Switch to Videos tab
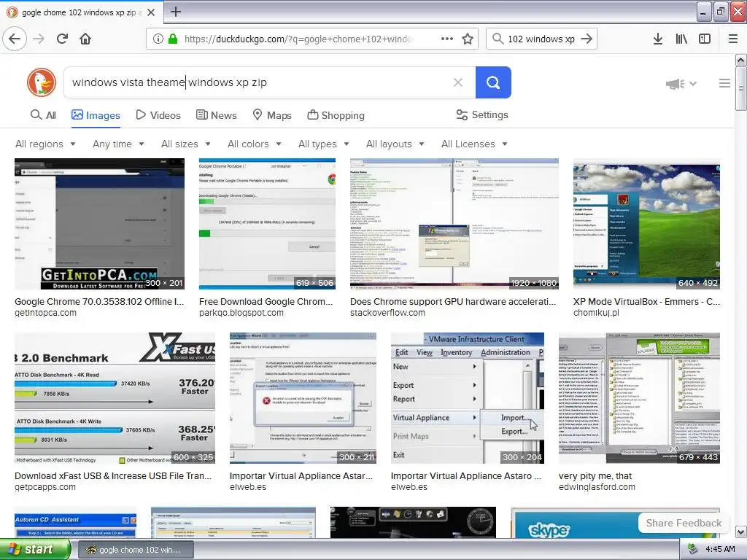This screenshot has height=560, width=747. (x=158, y=115)
